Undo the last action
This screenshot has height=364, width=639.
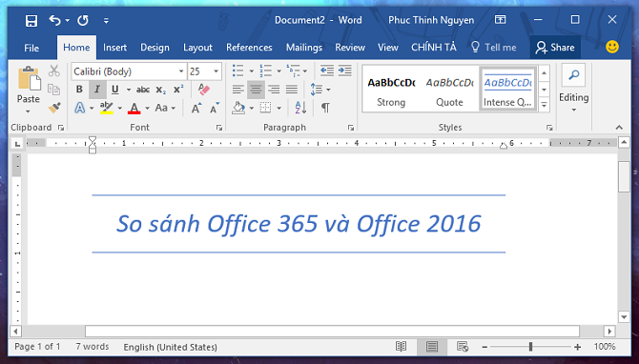54,20
